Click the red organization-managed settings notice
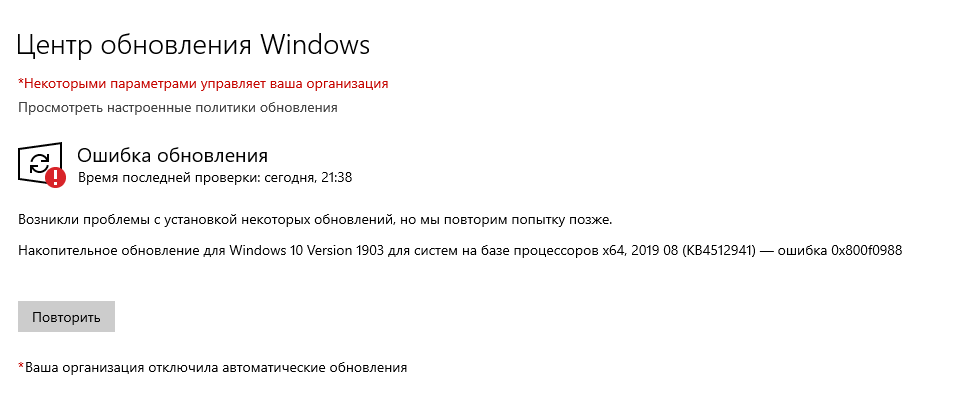This screenshot has width=969, height=398. tap(203, 83)
